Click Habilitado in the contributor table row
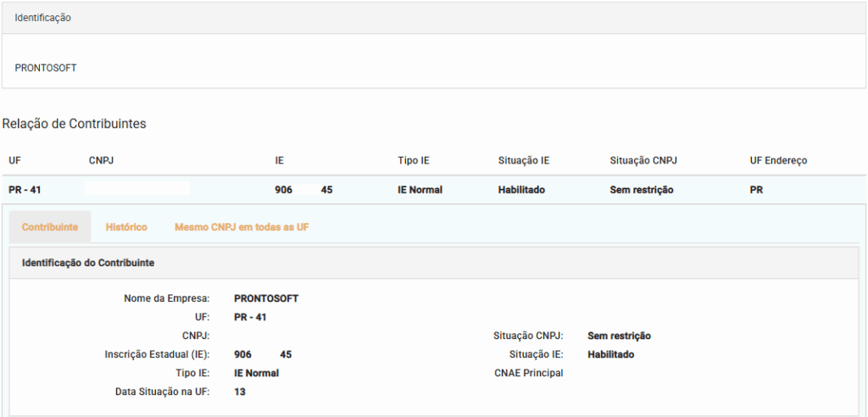Viewport: 868px width, 417px height. pos(521,190)
